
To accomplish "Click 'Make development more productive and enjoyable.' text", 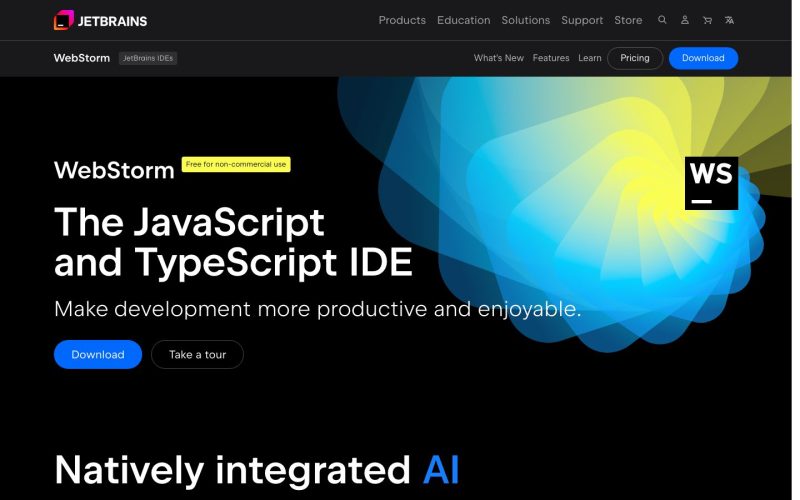I will point(317,309).
